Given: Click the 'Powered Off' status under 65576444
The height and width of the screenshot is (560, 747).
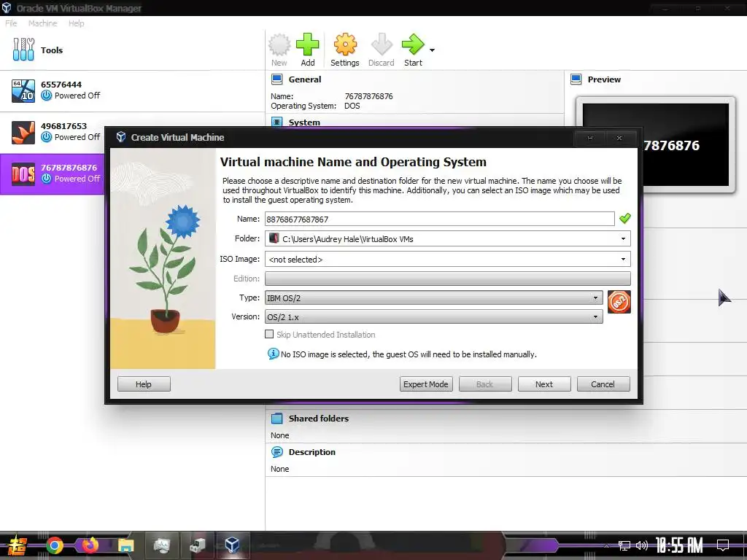Looking at the screenshot, I should (77, 96).
